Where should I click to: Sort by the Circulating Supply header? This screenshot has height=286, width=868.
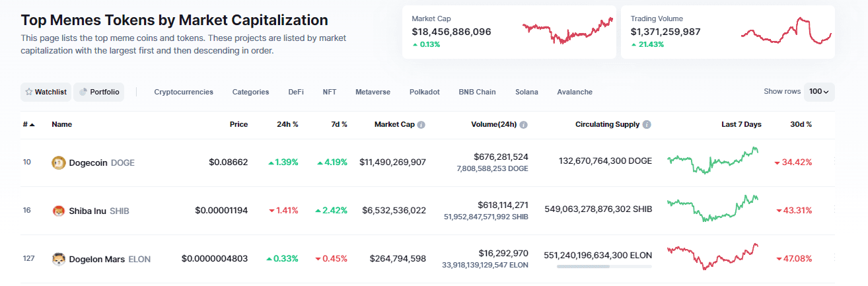[607, 124]
